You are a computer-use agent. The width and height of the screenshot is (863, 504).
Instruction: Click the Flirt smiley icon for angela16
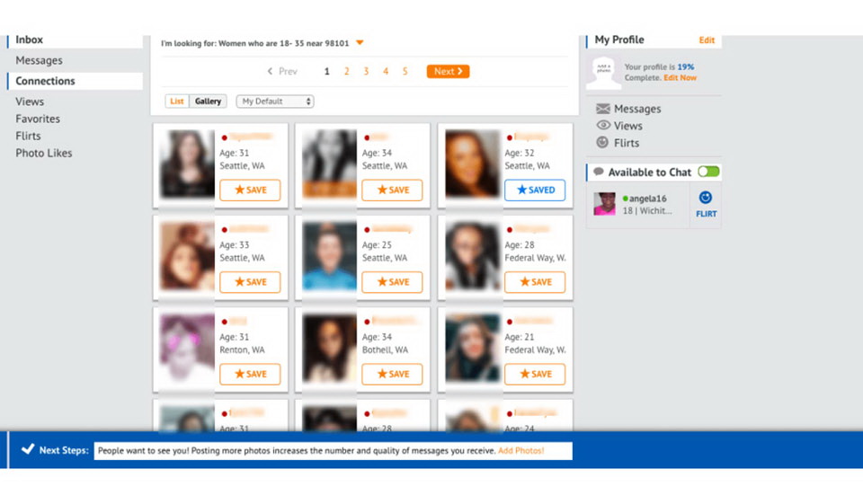pos(706,198)
